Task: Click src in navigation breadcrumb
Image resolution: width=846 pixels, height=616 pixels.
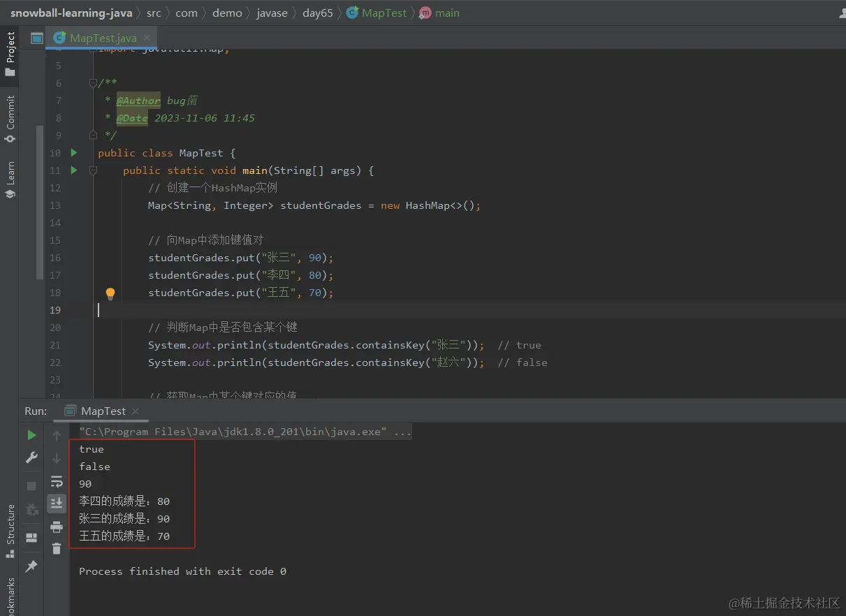Action: click(154, 13)
